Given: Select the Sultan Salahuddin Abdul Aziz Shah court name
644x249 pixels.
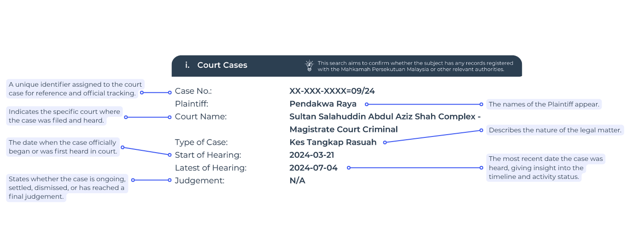Looking at the screenshot, I should (385, 123).
